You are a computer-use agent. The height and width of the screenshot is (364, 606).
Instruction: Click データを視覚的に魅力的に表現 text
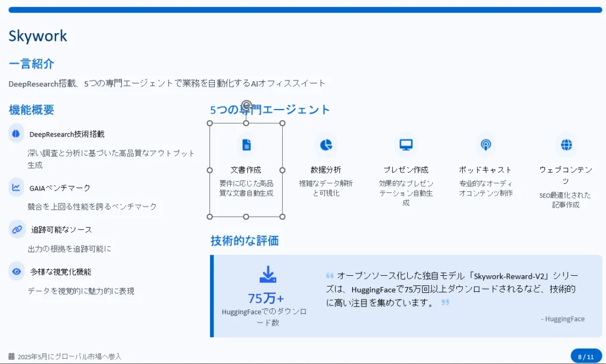pyautogui.click(x=80, y=291)
